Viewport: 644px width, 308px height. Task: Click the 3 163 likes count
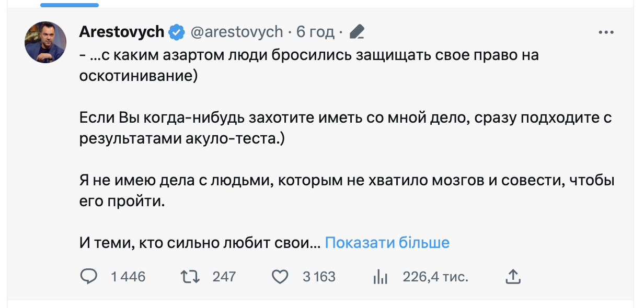[x=319, y=277]
